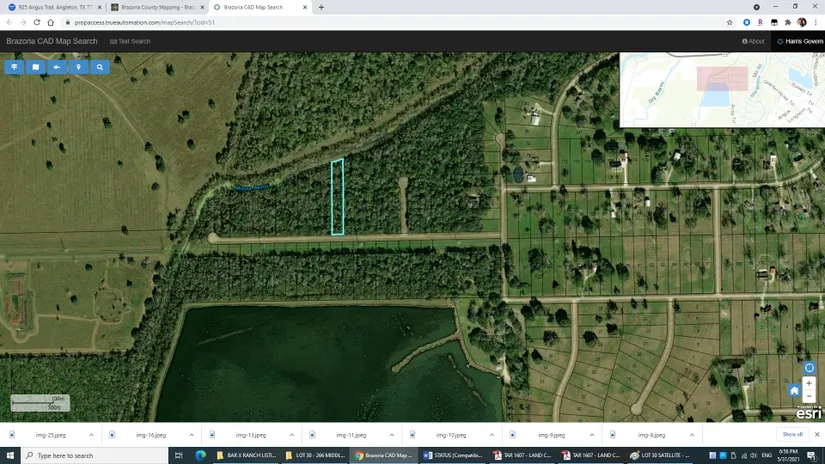This screenshot has height=464, width=825.
Task: Open the basemap gallery tool
Action: tap(36, 67)
